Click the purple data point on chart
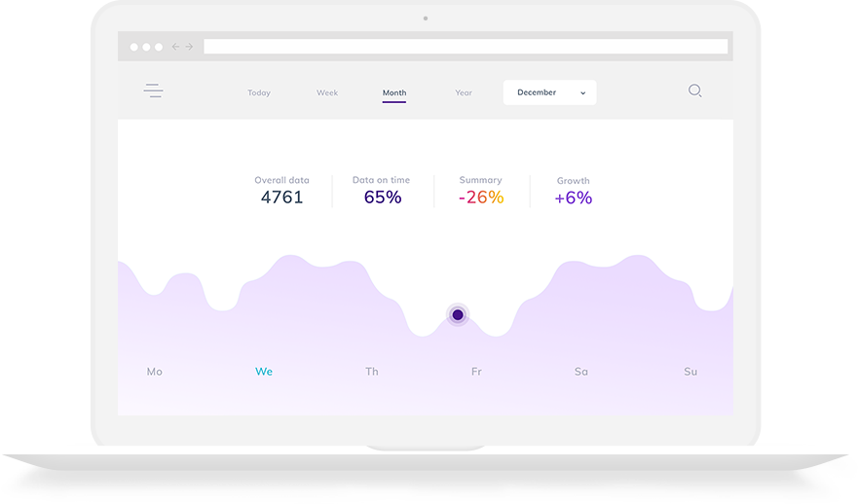This screenshot has width=858, height=504. pyautogui.click(x=458, y=314)
